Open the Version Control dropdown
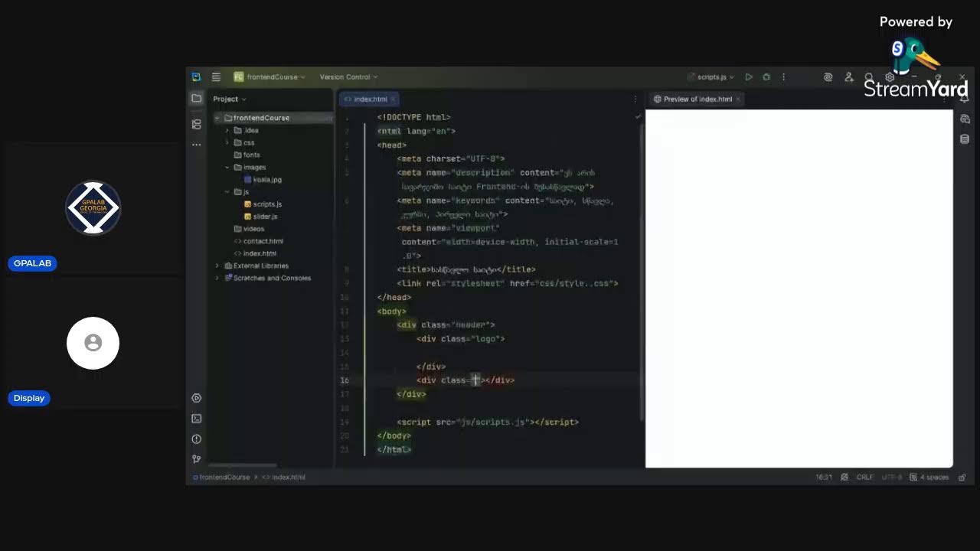Viewport: 980px width, 551px height. pyautogui.click(x=348, y=77)
